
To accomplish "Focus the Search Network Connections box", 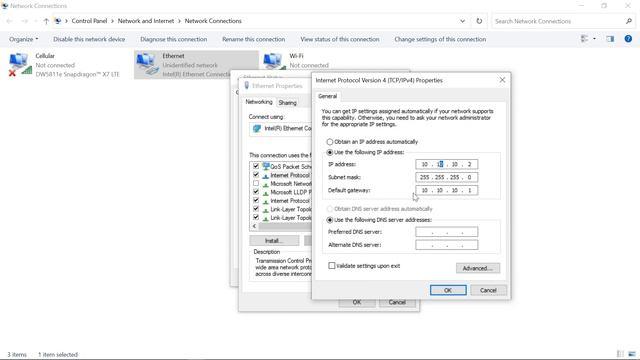I will pos(558,21).
